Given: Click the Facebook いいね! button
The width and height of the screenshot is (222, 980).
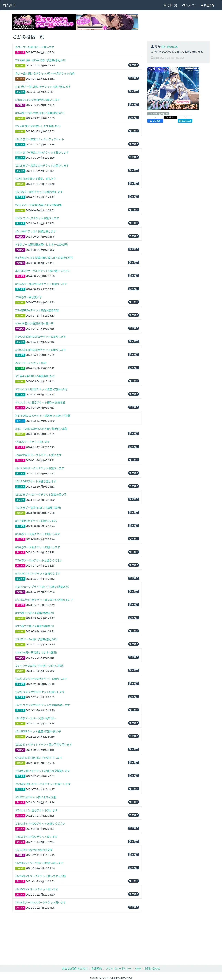Looking at the screenshot, I should coord(155,121).
